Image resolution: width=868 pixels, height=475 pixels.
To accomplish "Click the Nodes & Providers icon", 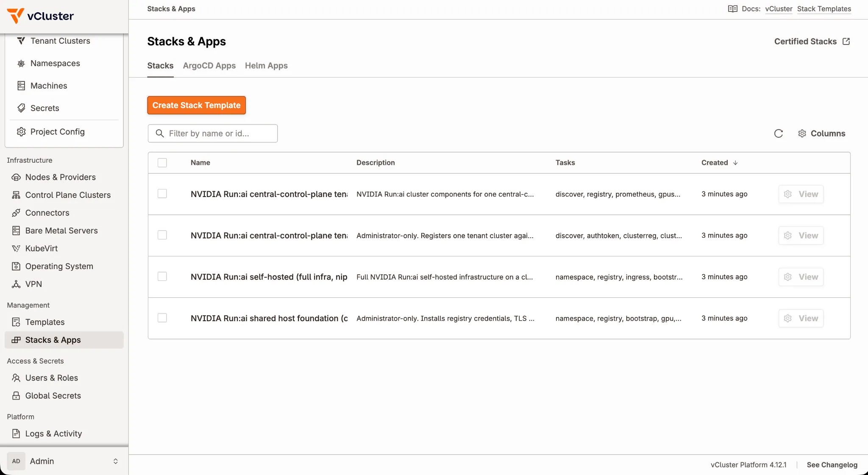I will (16, 177).
